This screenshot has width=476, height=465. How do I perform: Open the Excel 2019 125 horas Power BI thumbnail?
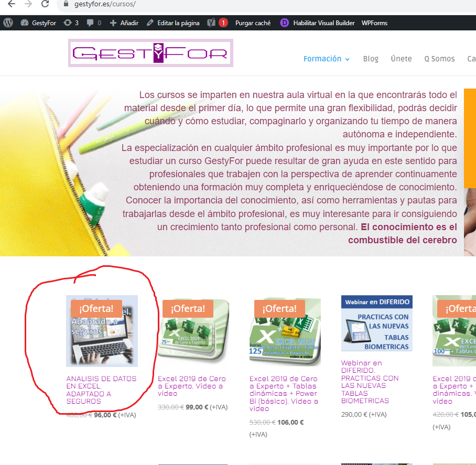coord(285,331)
